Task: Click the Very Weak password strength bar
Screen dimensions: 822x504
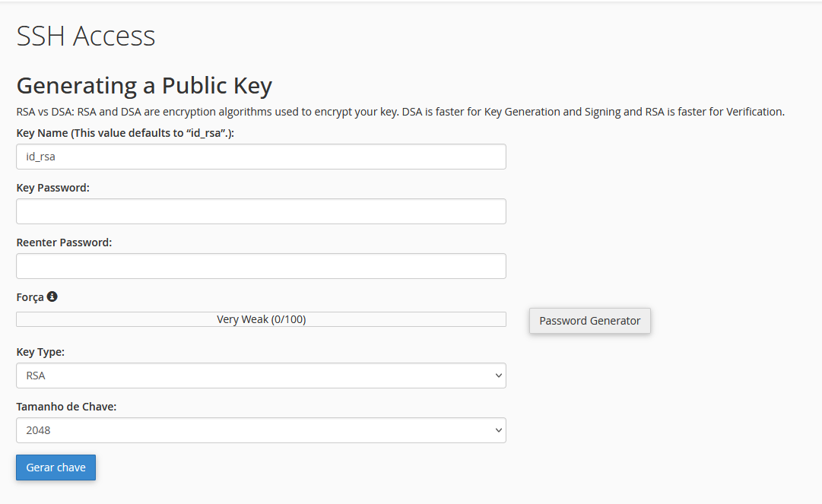Action: (x=261, y=319)
